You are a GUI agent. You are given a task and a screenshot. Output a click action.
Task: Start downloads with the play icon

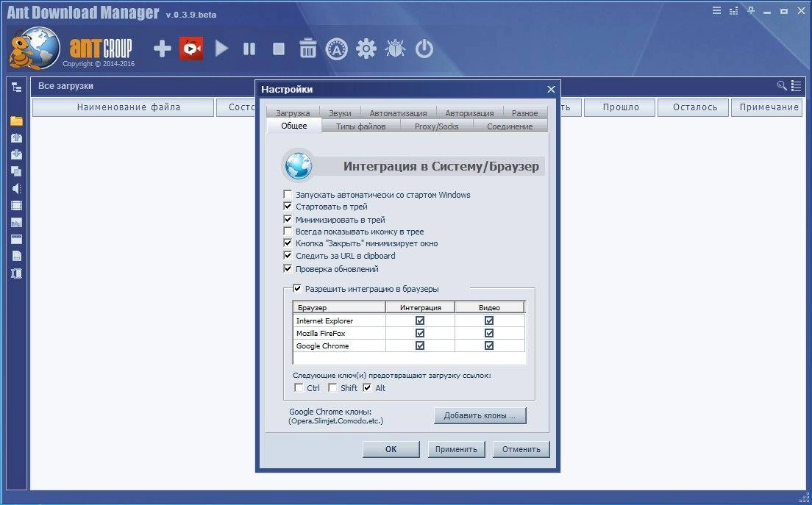point(221,49)
